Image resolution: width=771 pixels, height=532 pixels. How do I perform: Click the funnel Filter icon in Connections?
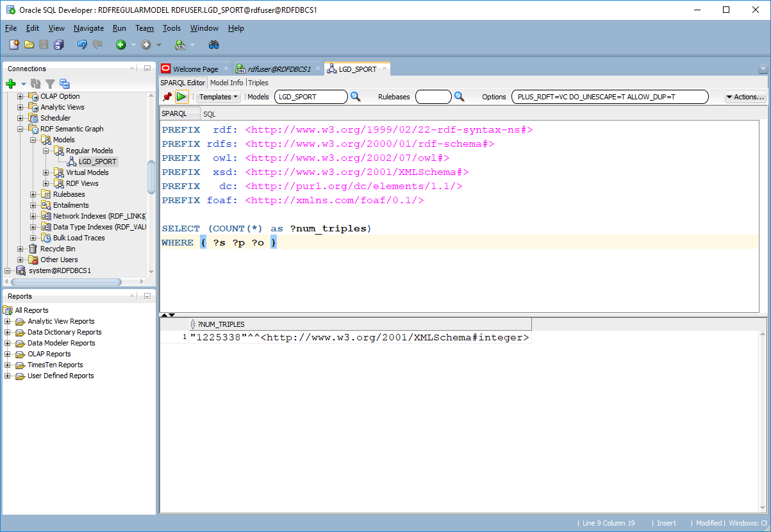tap(50, 84)
